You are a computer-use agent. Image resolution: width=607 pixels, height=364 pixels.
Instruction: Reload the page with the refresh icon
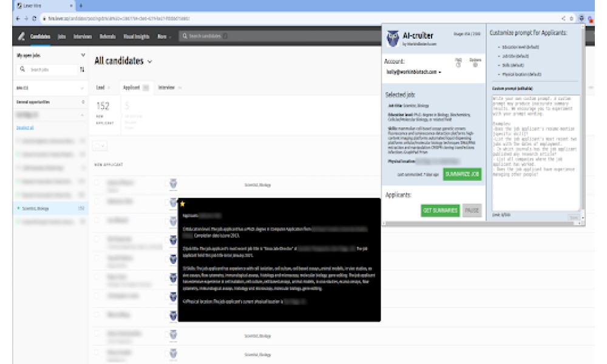35,19
